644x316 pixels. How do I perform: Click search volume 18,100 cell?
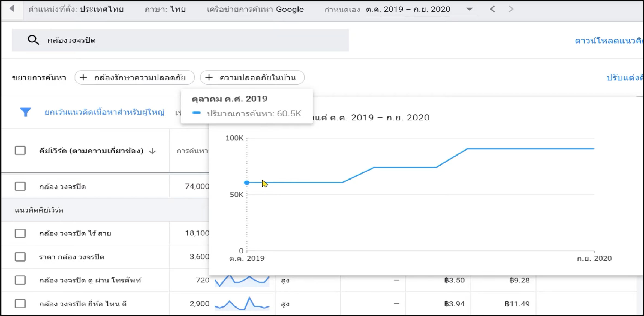click(x=197, y=233)
